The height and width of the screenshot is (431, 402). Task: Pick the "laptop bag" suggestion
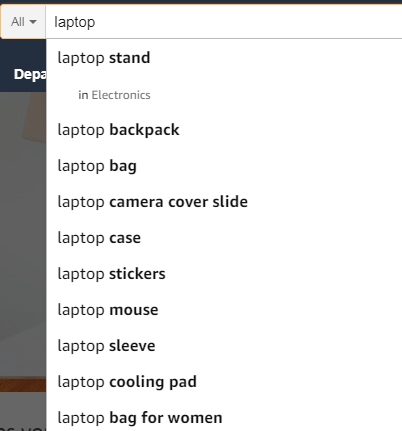224,166
